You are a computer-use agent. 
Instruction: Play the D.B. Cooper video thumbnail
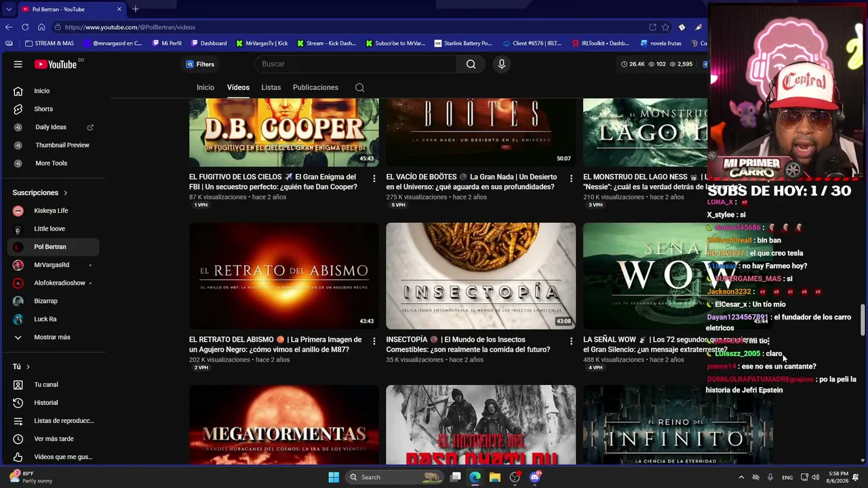[284, 133]
